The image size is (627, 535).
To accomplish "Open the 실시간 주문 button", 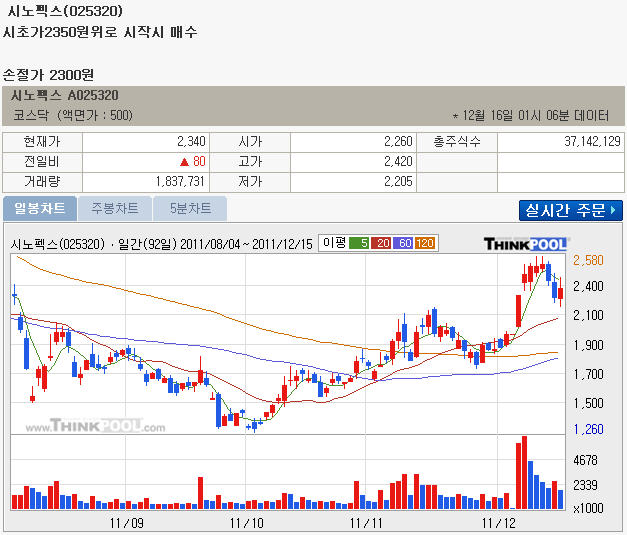I will 571,210.
